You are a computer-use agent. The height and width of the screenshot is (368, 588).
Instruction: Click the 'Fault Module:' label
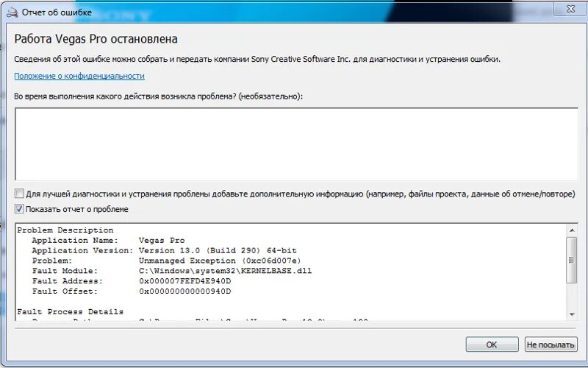pyautogui.click(x=65, y=271)
